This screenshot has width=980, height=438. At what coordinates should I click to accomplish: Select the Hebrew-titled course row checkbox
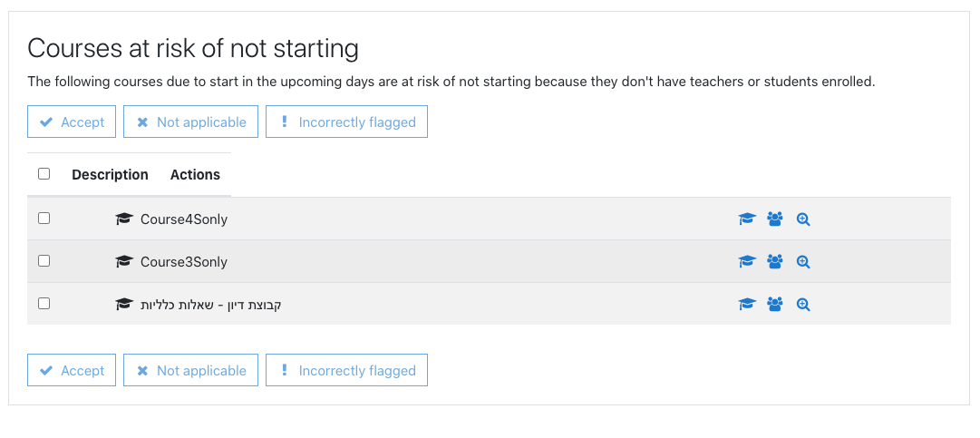click(x=44, y=303)
